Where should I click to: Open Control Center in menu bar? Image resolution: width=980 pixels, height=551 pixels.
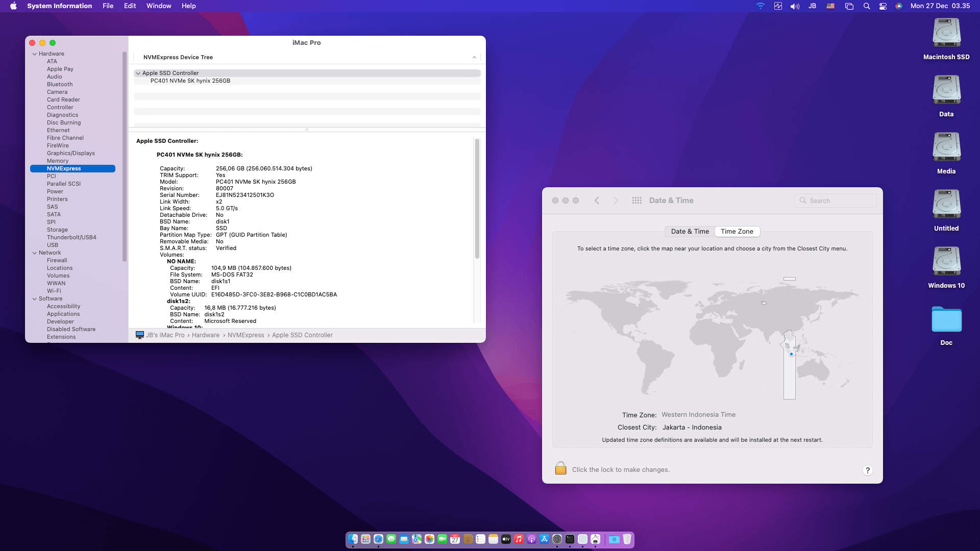point(883,6)
